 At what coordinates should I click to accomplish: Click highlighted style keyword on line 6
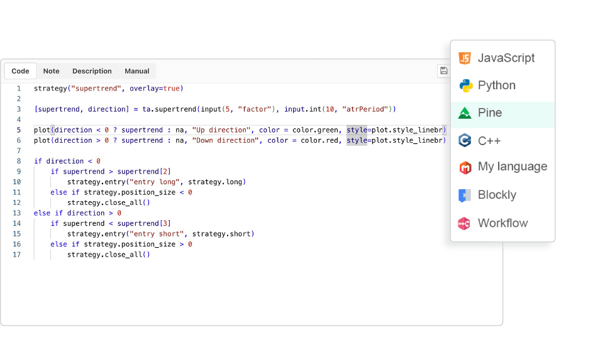click(357, 140)
